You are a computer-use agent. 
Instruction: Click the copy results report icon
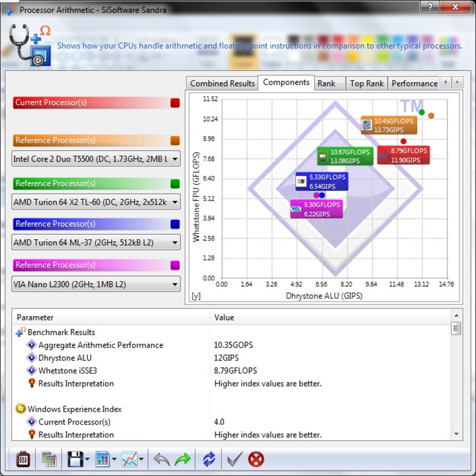point(48,459)
